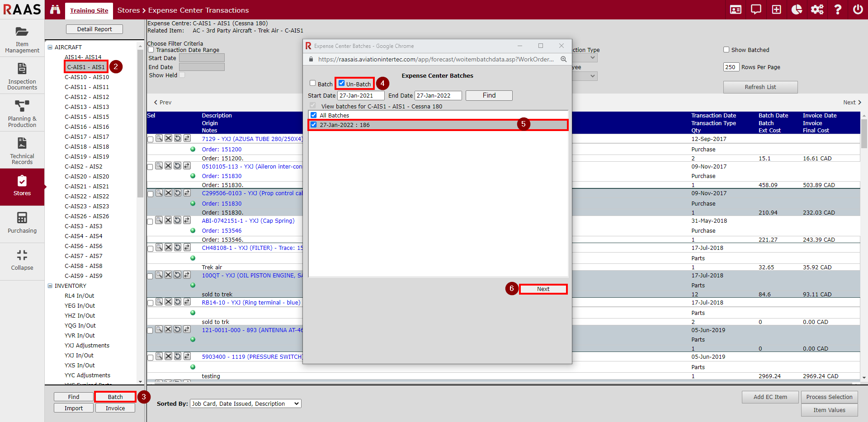Image resolution: width=868 pixels, height=422 pixels.
Task: Click the power logout icon
Action: tap(858, 9)
